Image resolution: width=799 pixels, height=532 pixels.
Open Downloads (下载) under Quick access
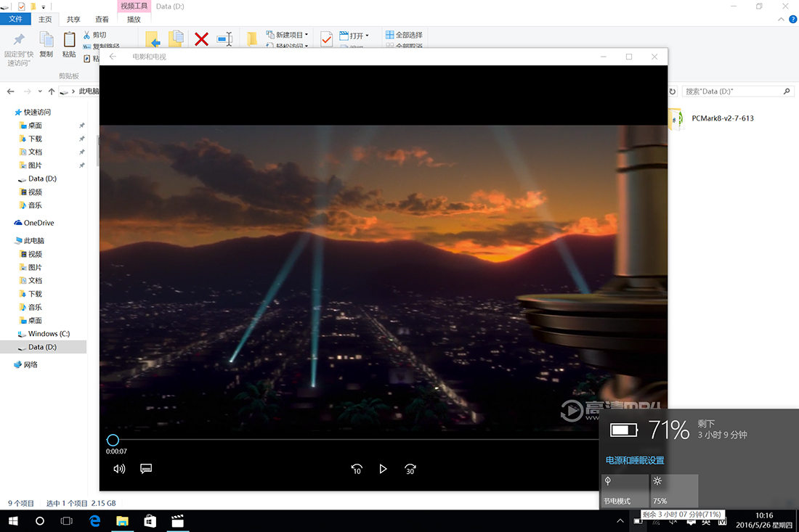(35, 139)
